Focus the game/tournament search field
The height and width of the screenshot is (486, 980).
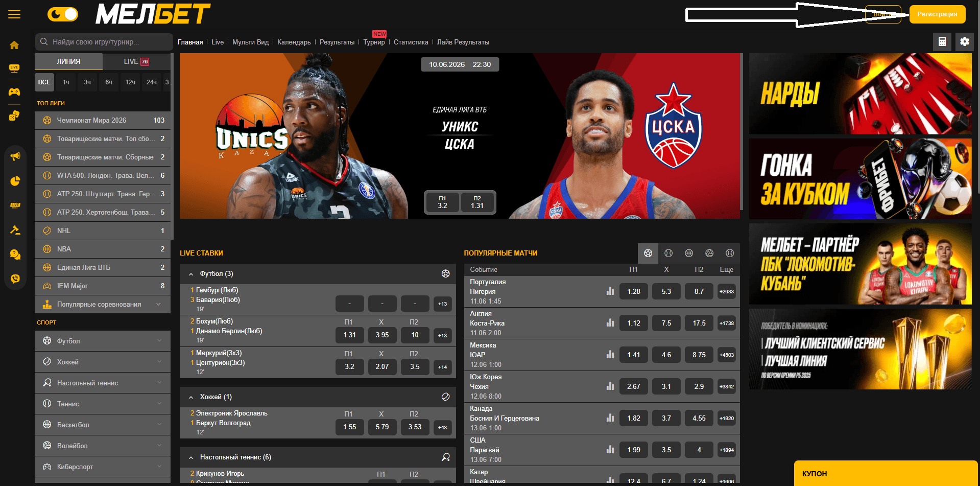pyautogui.click(x=104, y=42)
